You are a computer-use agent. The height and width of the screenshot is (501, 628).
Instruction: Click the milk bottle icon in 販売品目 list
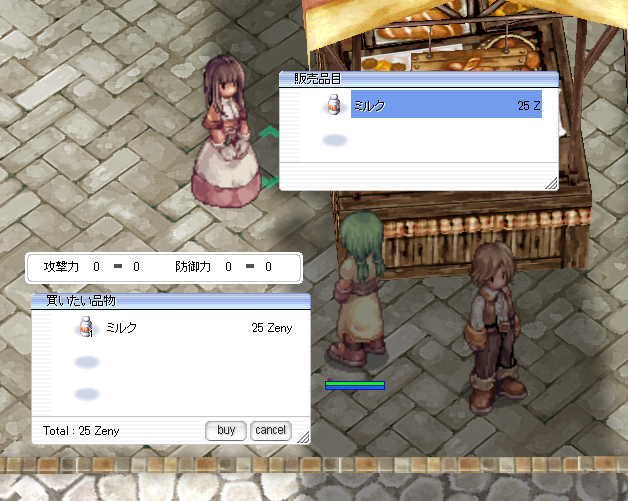(x=334, y=105)
